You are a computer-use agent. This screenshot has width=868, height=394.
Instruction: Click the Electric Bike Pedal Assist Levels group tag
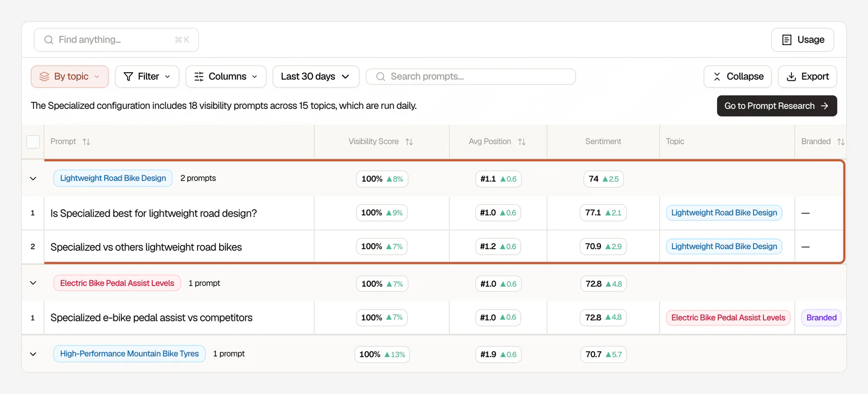117,283
